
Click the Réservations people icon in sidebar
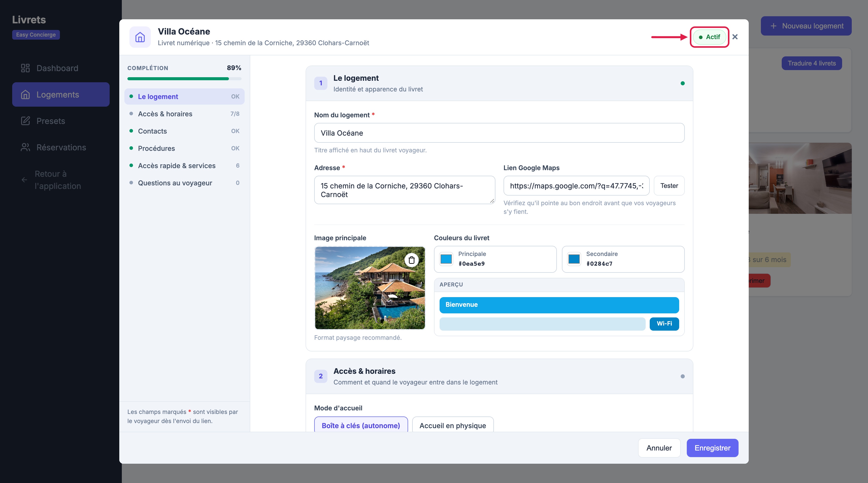[25, 147]
